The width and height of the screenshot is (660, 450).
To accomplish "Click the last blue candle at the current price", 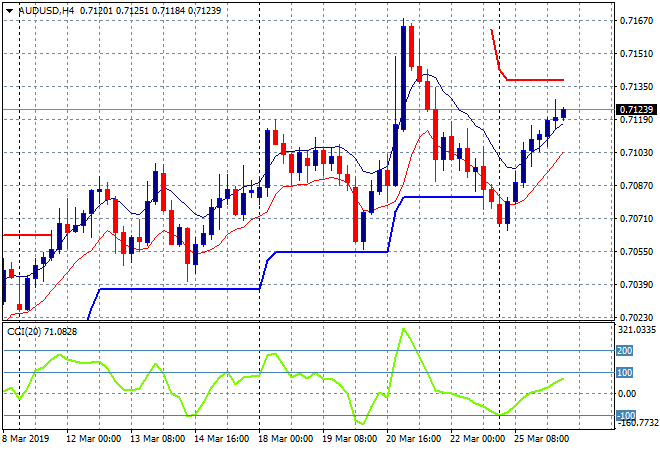I will [564, 113].
